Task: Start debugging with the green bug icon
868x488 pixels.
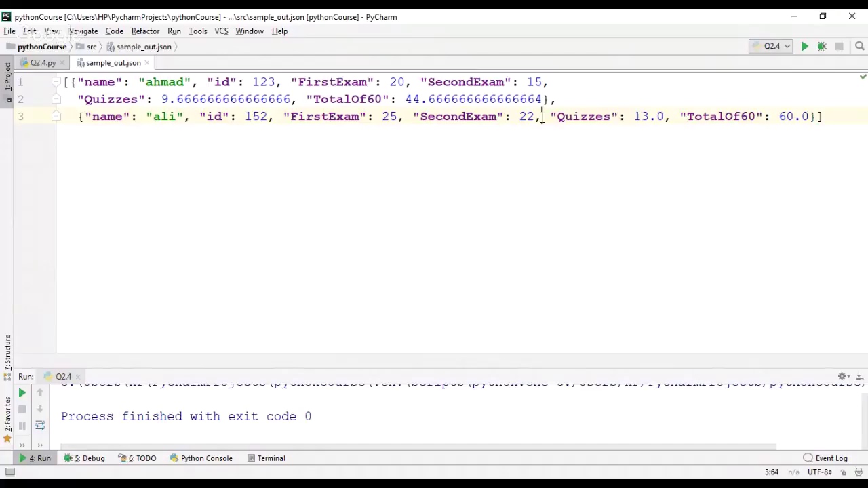Action: tap(822, 46)
